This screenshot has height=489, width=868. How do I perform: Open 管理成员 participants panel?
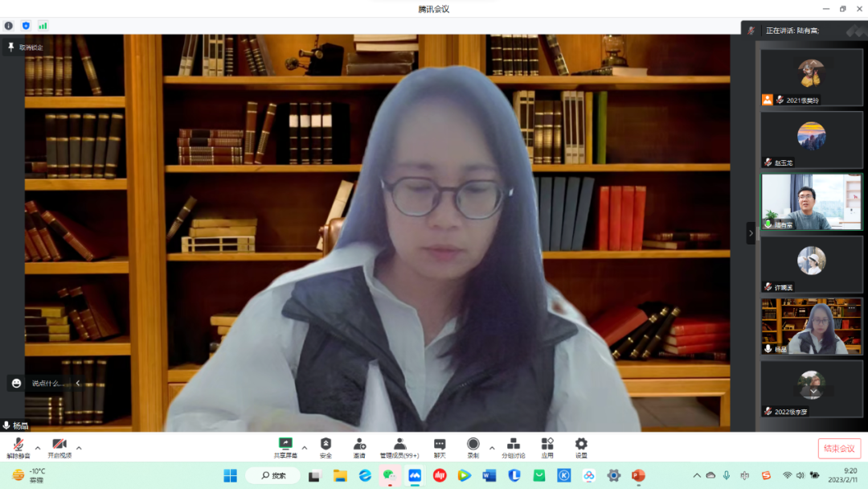399,447
